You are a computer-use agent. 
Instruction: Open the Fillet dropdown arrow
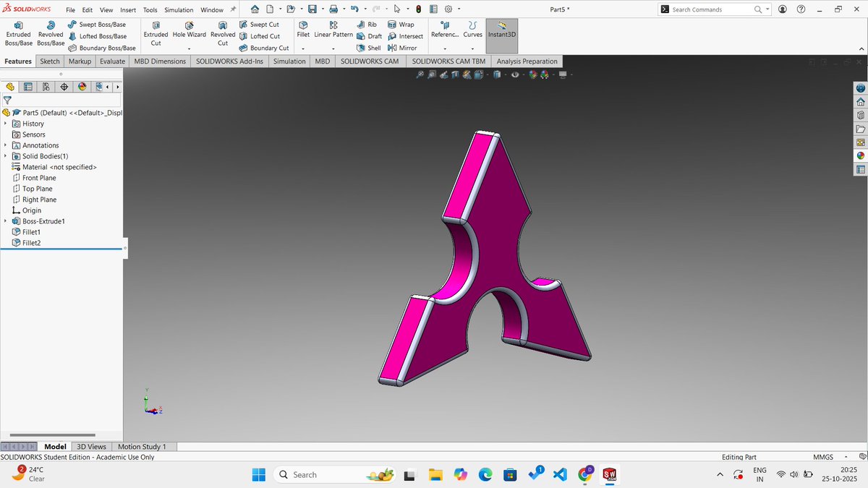coord(303,48)
